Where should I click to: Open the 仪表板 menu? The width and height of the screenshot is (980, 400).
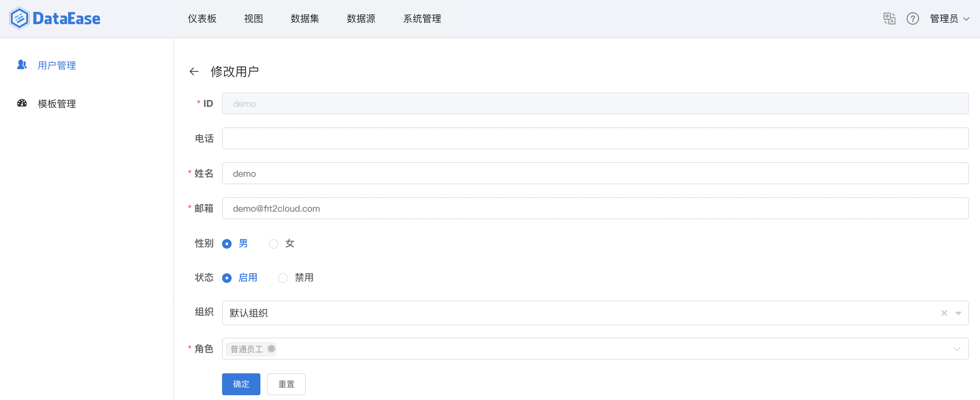point(202,18)
